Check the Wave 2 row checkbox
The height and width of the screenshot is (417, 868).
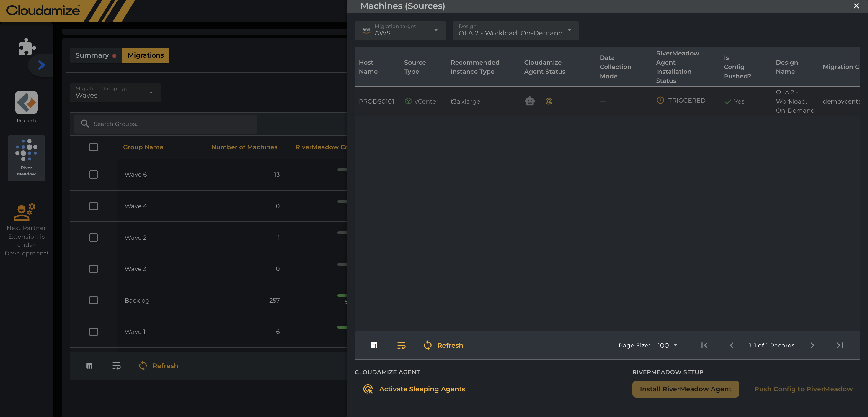pos(93,237)
